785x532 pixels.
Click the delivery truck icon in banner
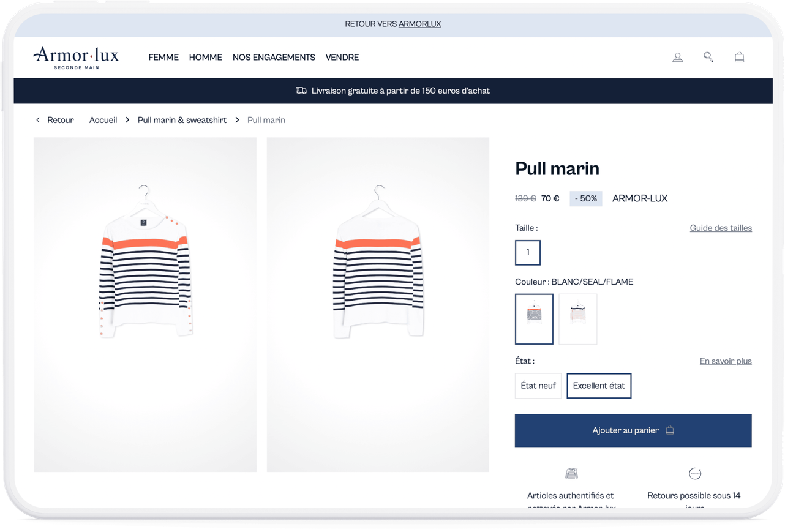coord(301,91)
